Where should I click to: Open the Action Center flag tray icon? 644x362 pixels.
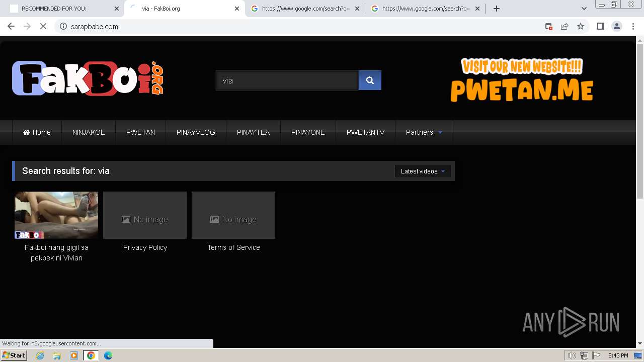pyautogui.click(x=596, y=355)
